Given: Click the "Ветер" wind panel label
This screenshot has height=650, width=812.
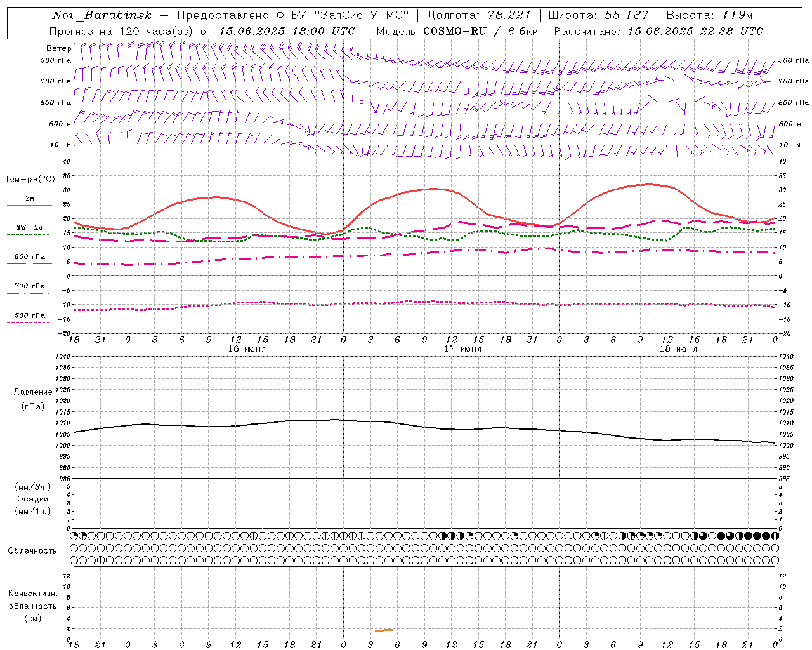Looking at the screenshot, I should pos(58,48).
